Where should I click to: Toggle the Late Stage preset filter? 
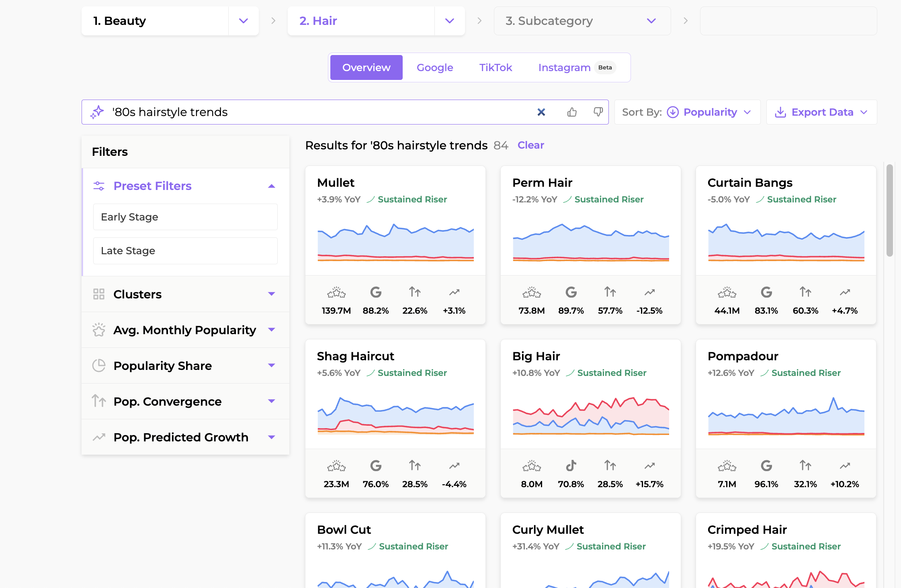[x=185, y=251]
